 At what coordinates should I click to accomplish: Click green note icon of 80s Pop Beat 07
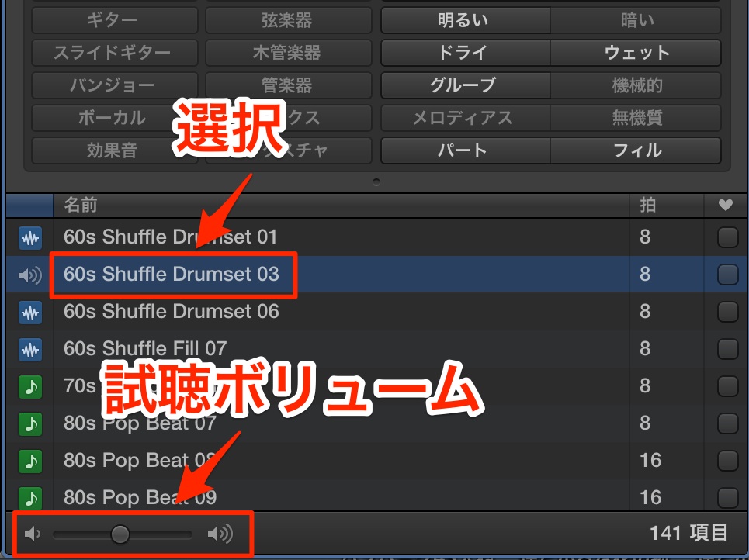tap(30, 424)
